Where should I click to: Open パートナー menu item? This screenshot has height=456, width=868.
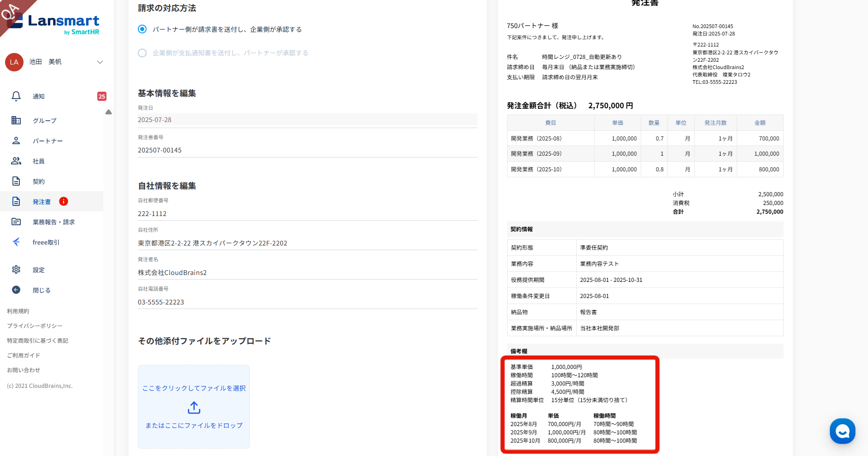pyautogui.click(x=47, y=141)
